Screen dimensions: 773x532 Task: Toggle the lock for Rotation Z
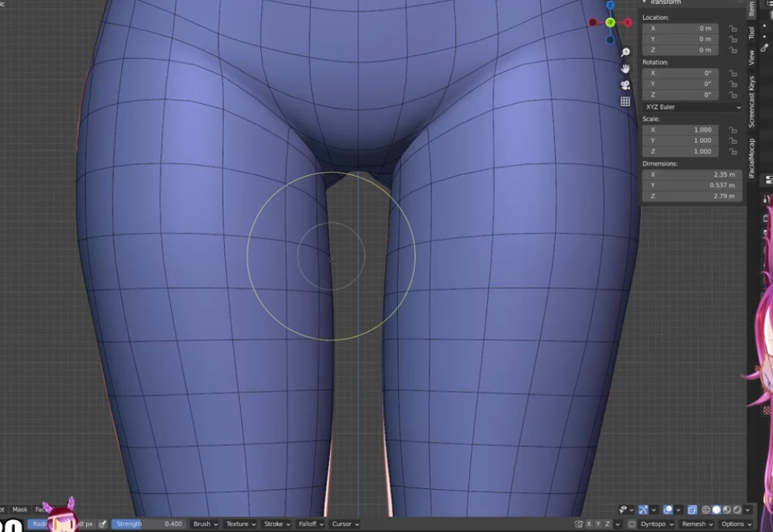(732, 95)
